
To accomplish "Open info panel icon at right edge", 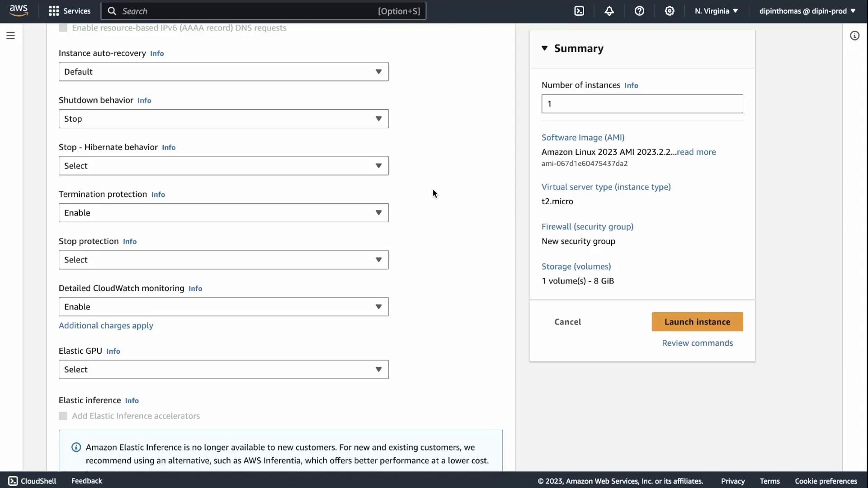I will [854, 35].
